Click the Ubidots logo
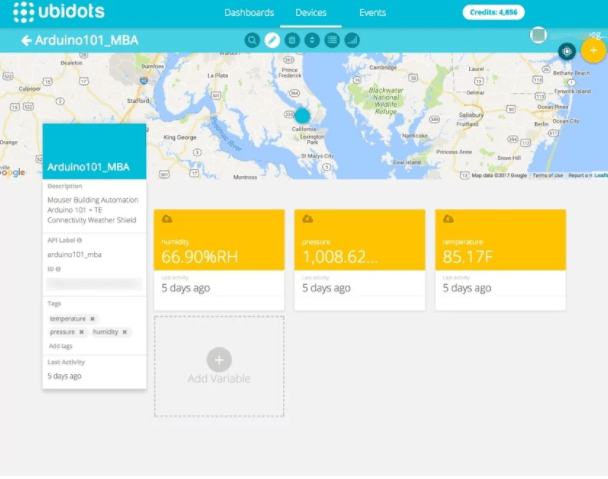The width and height of the screenshot is (608, 479). pyautogui.click(x=59, y=12)
